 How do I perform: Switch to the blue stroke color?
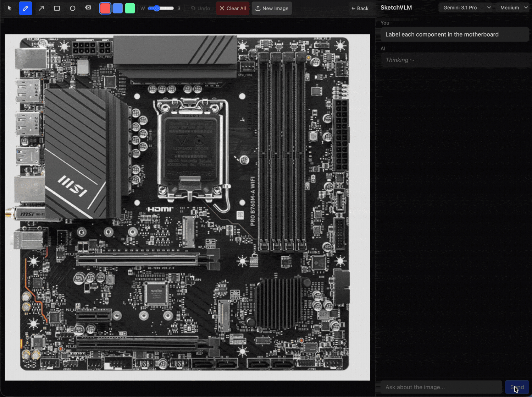pyautogui.click(x=117, y=8)
